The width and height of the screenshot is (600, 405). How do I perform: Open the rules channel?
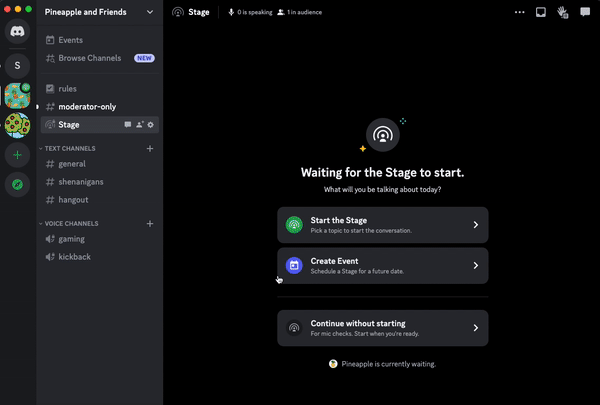[100, 88]
